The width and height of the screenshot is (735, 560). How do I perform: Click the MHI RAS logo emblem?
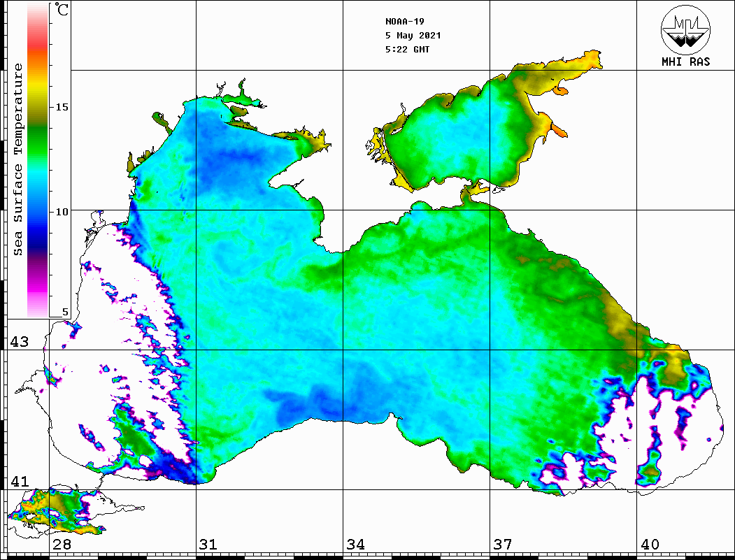coord(685,29)
